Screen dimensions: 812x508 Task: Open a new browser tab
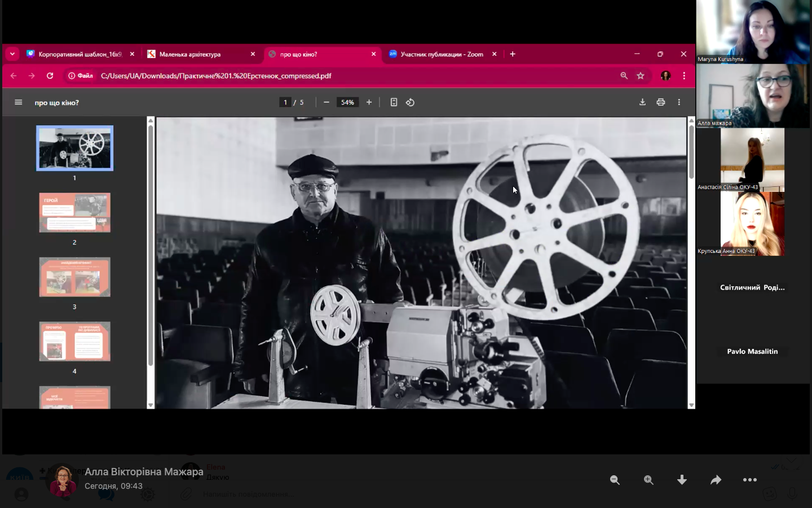coord(513,54)
